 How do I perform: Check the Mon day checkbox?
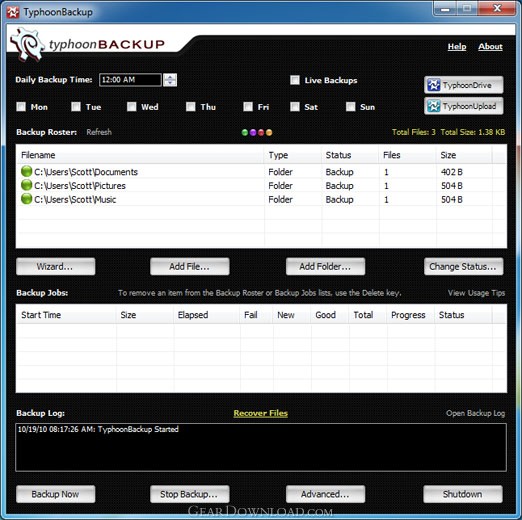pyautogui.click(x=21, y=107)
